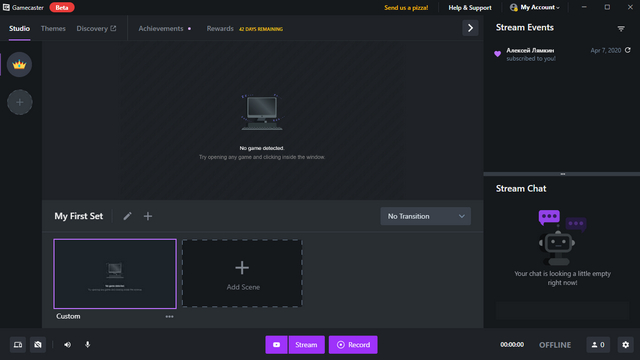Click the stream chat input field
This screenshot has height=360, width=640.
[562, 311]
